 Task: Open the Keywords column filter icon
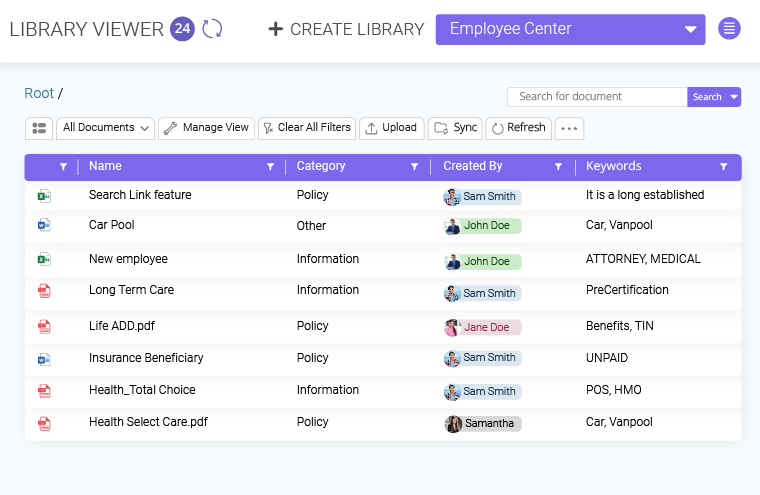pos(724,167)
